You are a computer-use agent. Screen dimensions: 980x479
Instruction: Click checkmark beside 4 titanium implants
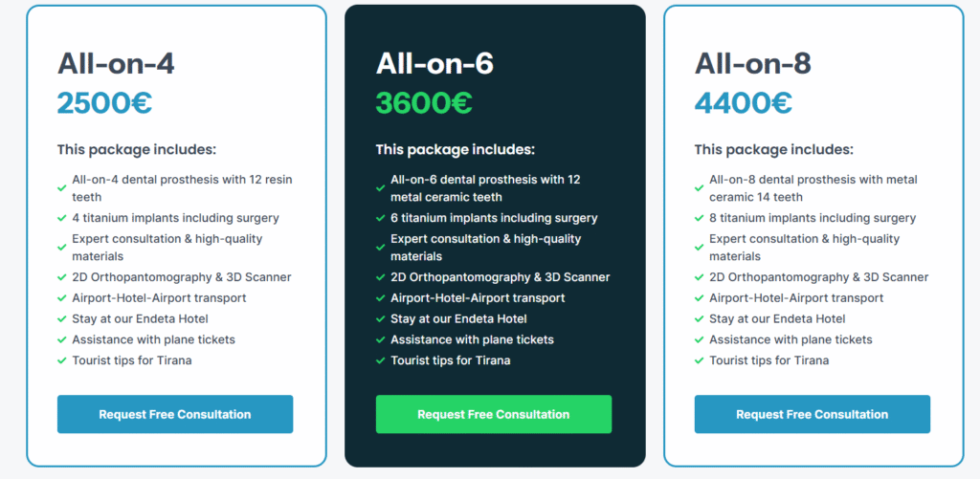[62, 219]
